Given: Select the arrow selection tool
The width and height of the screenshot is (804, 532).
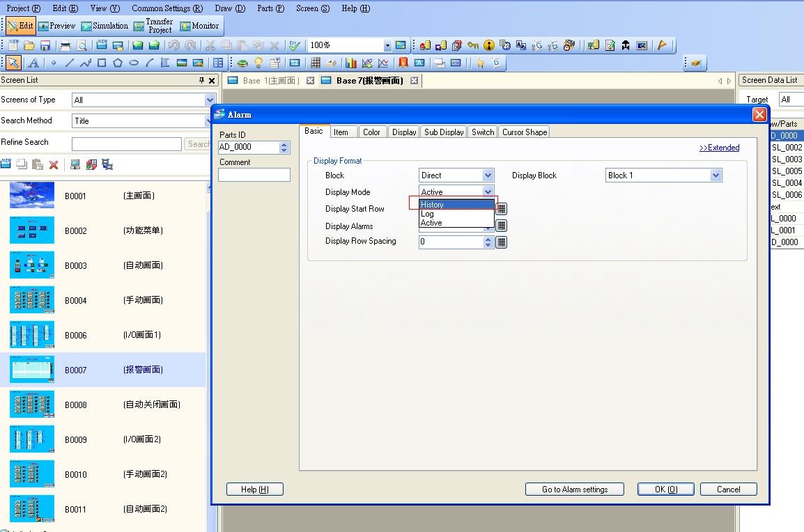Looking at the screenshot, I should [x=13, y=63].
